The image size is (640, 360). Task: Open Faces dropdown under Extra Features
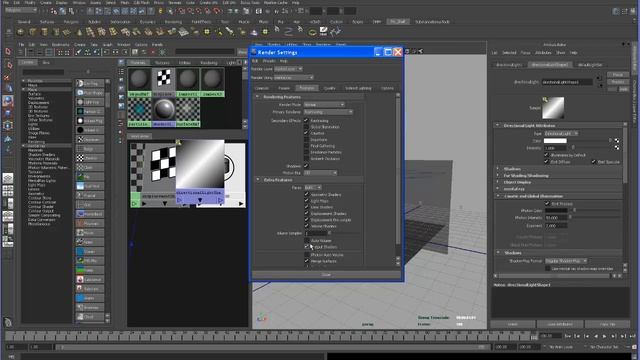(x=313, y=187)
